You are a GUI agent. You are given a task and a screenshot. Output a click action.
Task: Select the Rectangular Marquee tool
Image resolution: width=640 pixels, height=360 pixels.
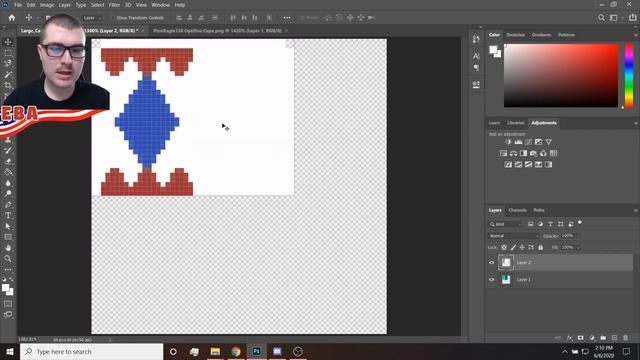click(x=8, y=53)
